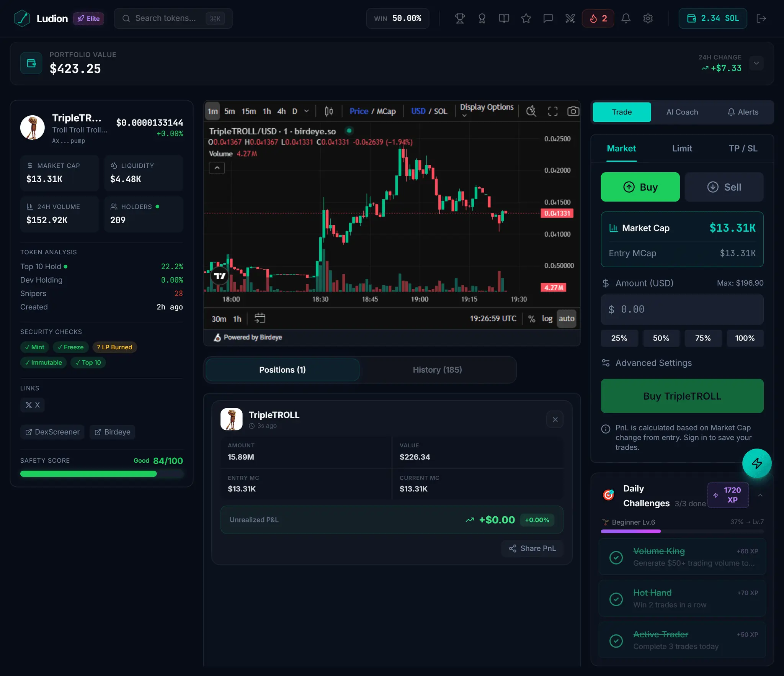Collapse the Daily Challenges panel

point(760,495)
